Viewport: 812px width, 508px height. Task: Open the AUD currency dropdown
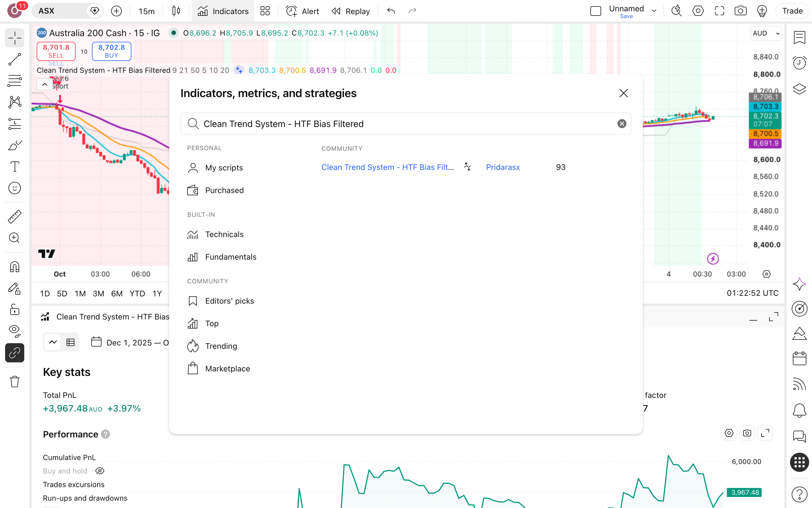click(x=766, y=33)
